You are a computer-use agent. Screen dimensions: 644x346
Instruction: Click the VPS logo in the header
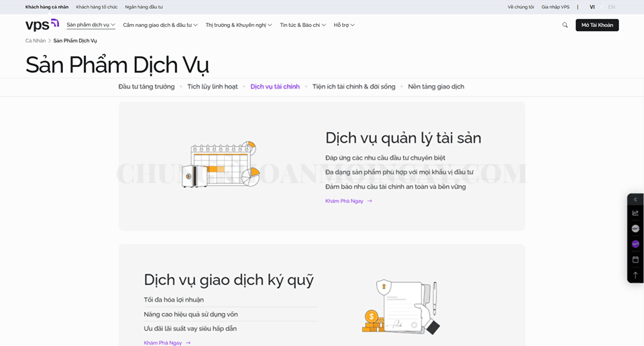point(42,25)
